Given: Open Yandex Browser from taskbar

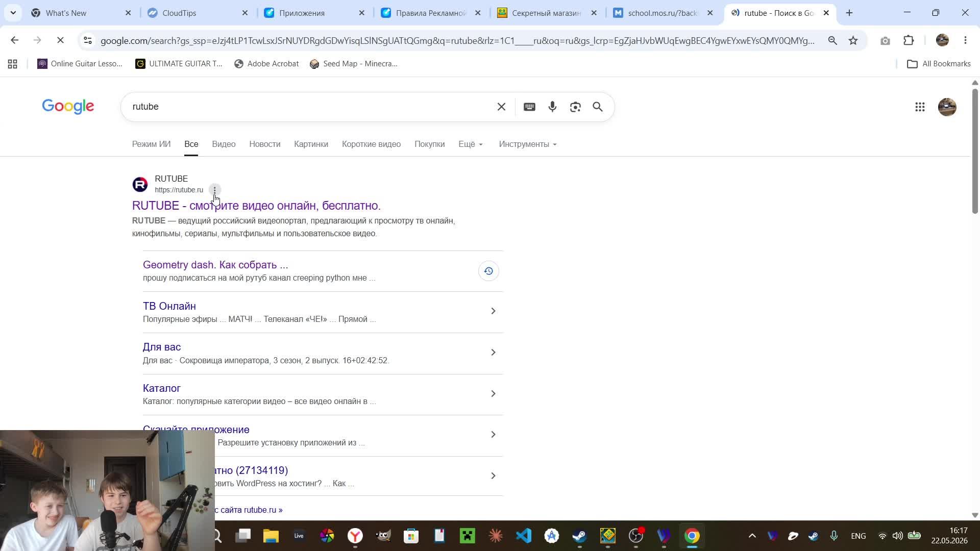Looking at the screenshot, I should [x=355, y=536].
